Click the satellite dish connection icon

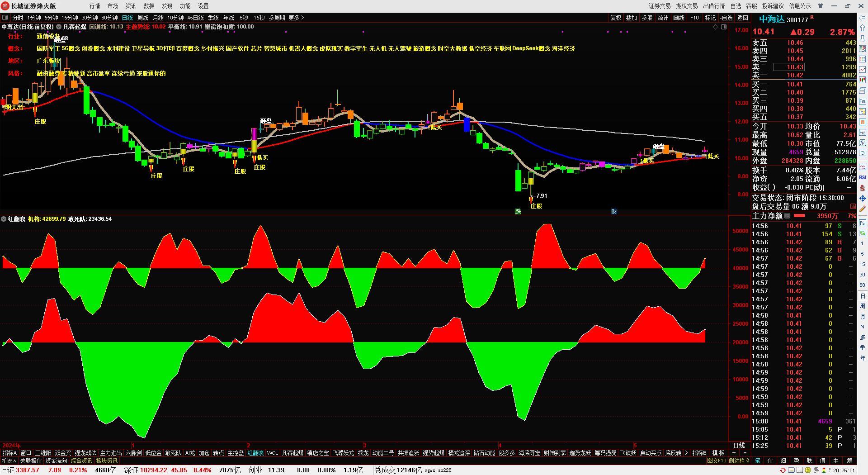[816, 470]
